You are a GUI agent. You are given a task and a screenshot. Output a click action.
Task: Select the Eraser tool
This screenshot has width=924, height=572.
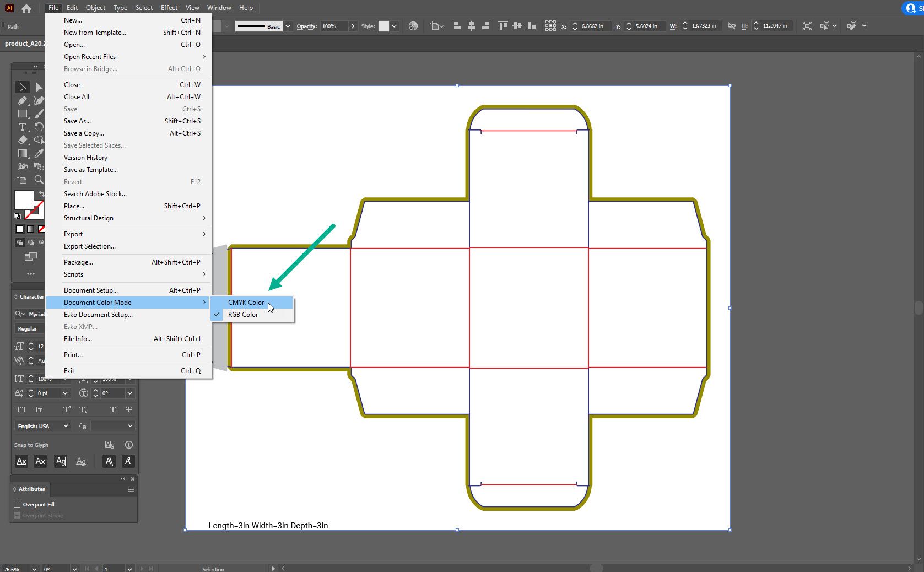22,139
